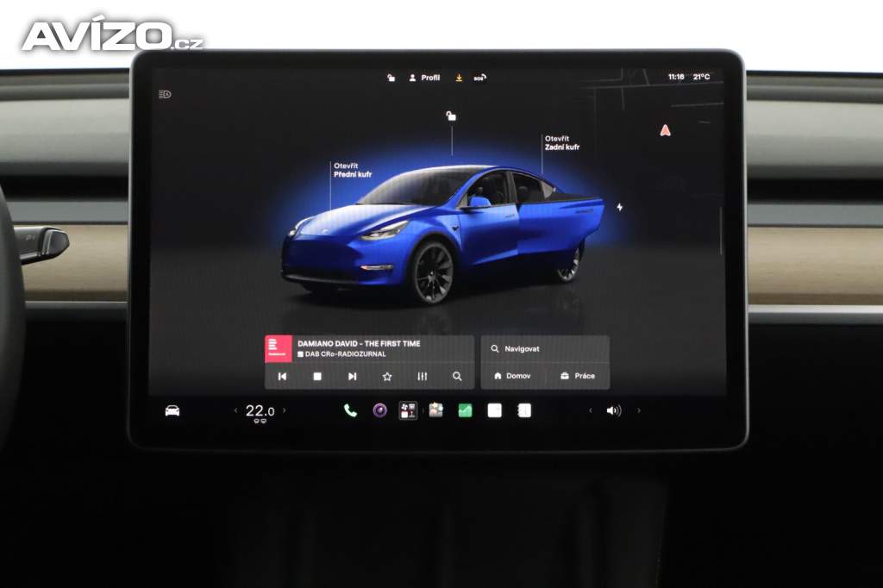This screenshot has width=883, height=588.
Task: Navigate to Práce (work)
Action: 578,376
